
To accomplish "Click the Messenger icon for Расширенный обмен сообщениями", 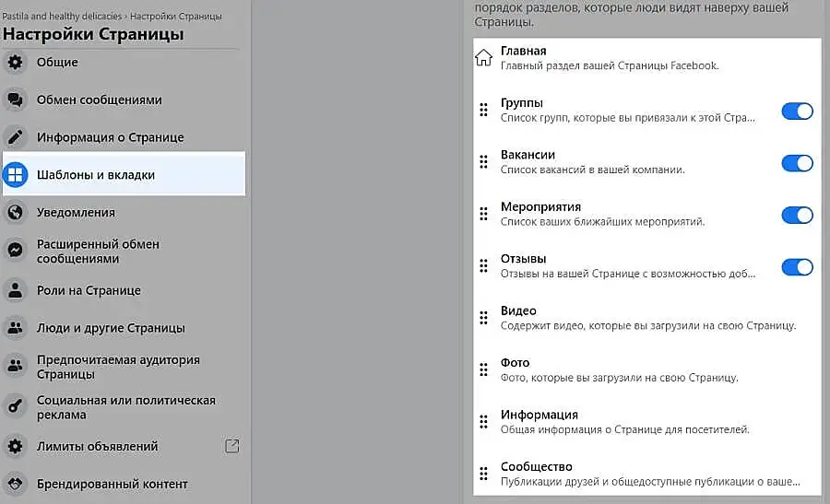I will (15, 251).
